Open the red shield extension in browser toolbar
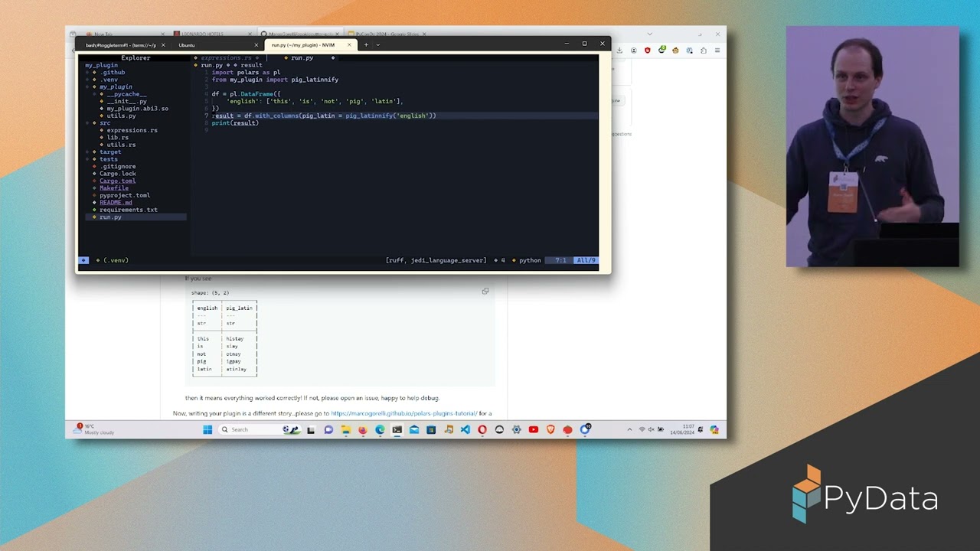The image size is (980, 551). (648, 51)
